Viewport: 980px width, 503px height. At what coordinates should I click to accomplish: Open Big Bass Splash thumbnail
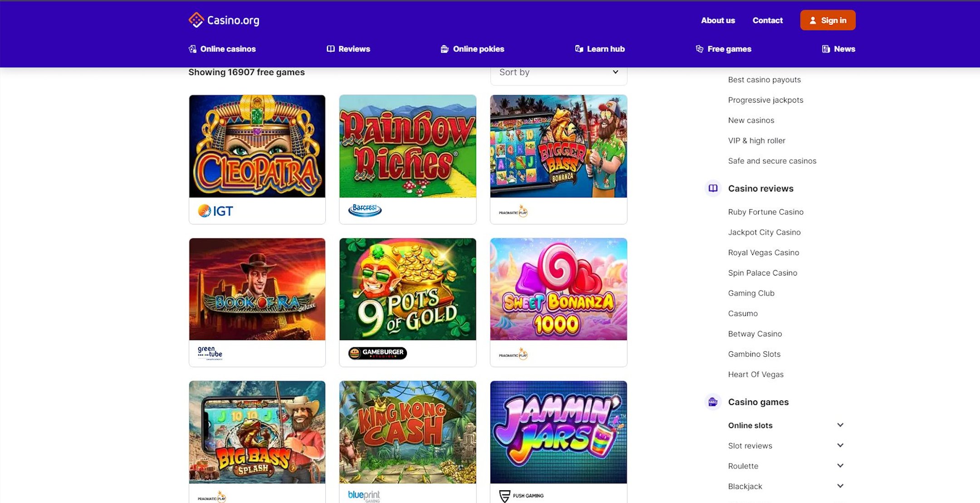(257, 432)
